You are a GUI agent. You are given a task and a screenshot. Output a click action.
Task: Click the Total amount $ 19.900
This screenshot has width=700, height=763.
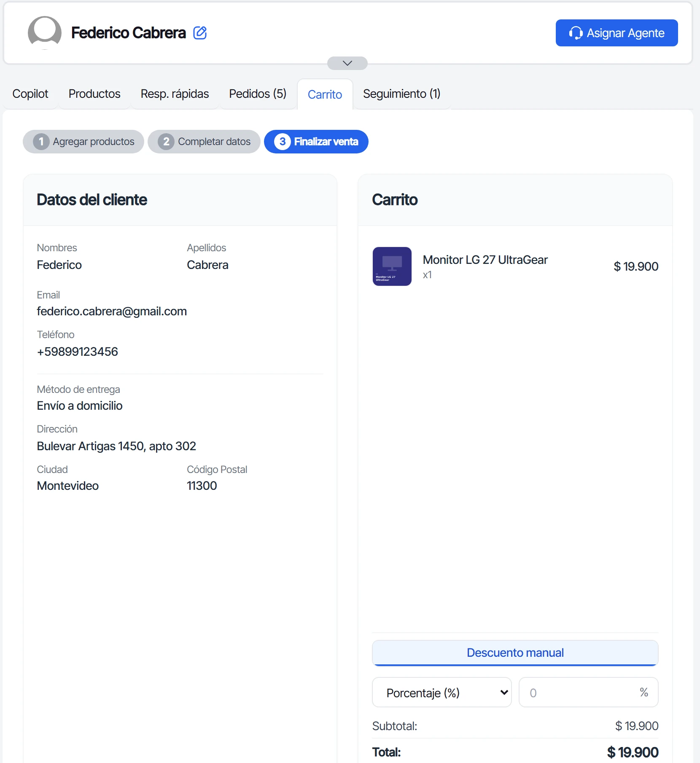(633, 752)
